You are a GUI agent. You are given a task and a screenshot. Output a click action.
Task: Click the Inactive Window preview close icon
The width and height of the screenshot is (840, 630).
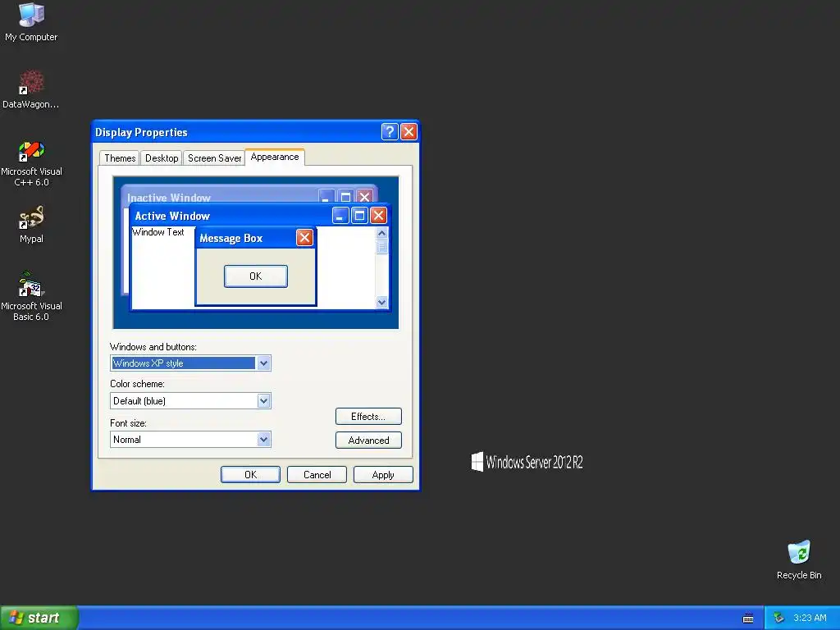tap(365, 196)
